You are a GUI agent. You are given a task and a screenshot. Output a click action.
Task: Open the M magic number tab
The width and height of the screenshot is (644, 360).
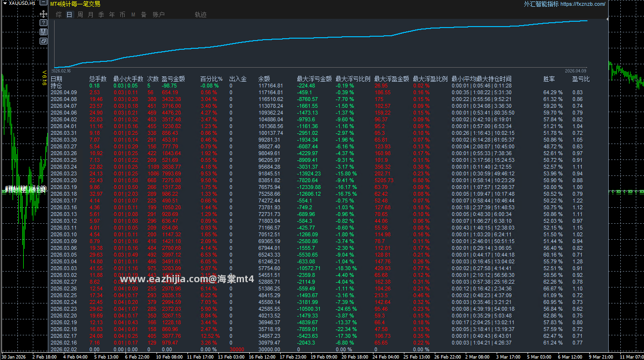pyautogui.click(x=133, y=15)
